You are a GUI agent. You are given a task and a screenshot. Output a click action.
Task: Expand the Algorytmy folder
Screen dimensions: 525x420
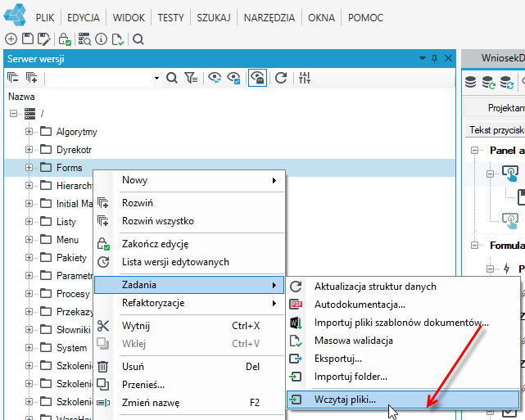tap(29, 132)
